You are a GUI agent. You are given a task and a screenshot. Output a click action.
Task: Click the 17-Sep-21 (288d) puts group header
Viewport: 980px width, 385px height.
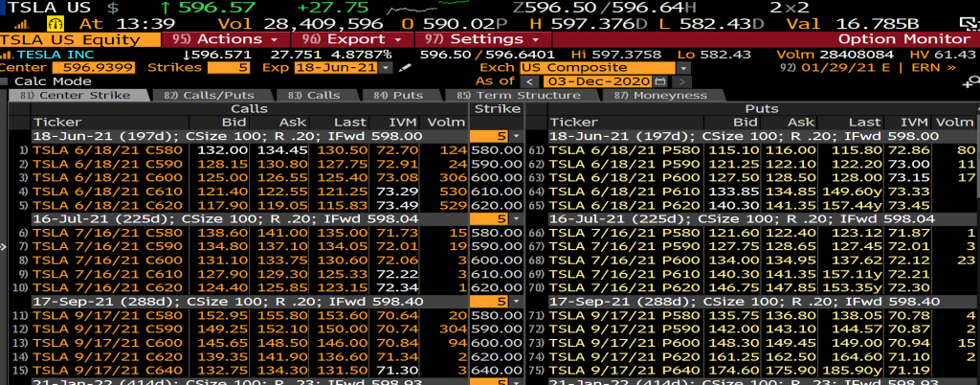tap(763, 302)
